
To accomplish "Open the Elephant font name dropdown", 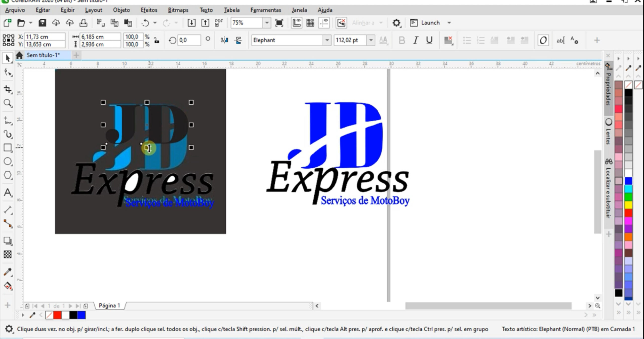I will click(327, 40).
